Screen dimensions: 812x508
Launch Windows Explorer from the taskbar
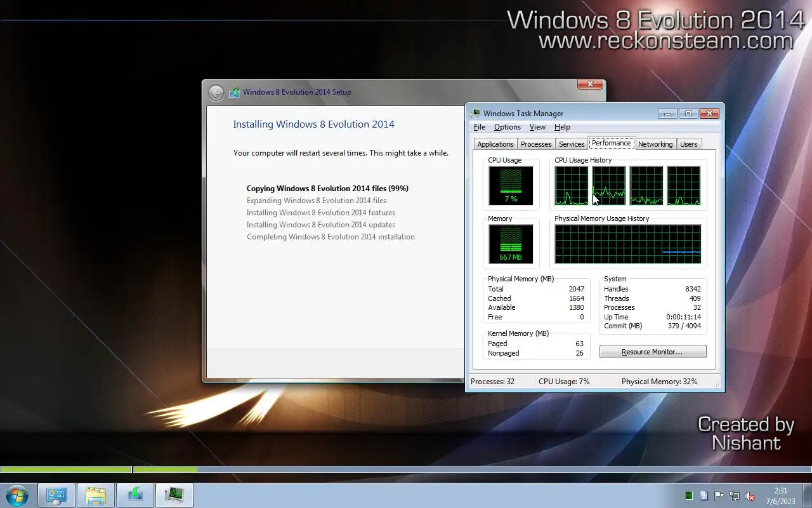(96, 495)
